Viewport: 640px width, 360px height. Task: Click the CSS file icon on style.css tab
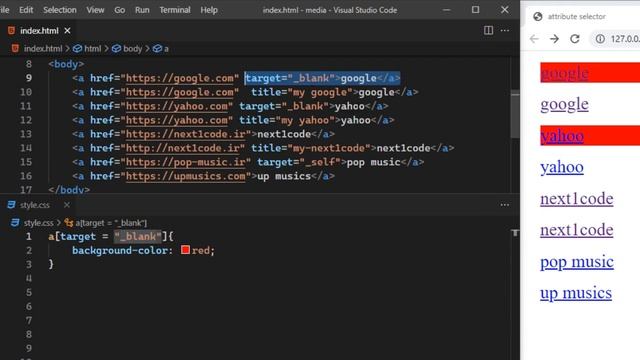click(x=11, y=205)
